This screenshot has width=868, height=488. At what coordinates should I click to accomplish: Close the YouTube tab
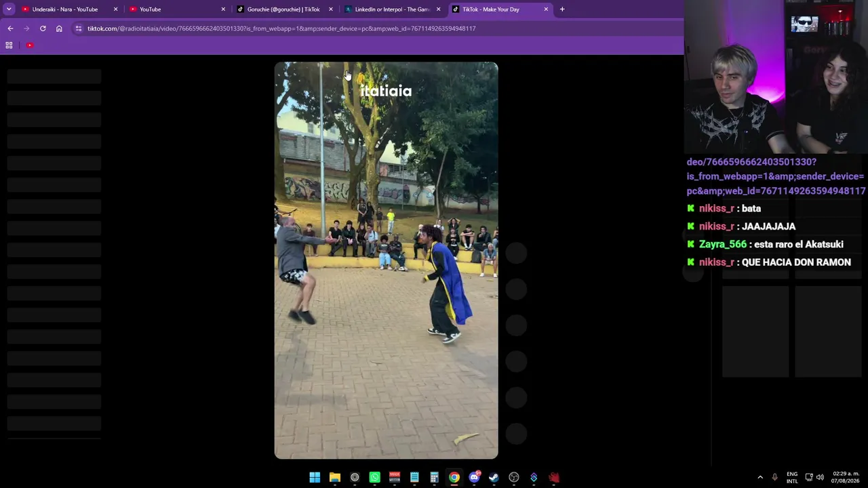(223, 9)
